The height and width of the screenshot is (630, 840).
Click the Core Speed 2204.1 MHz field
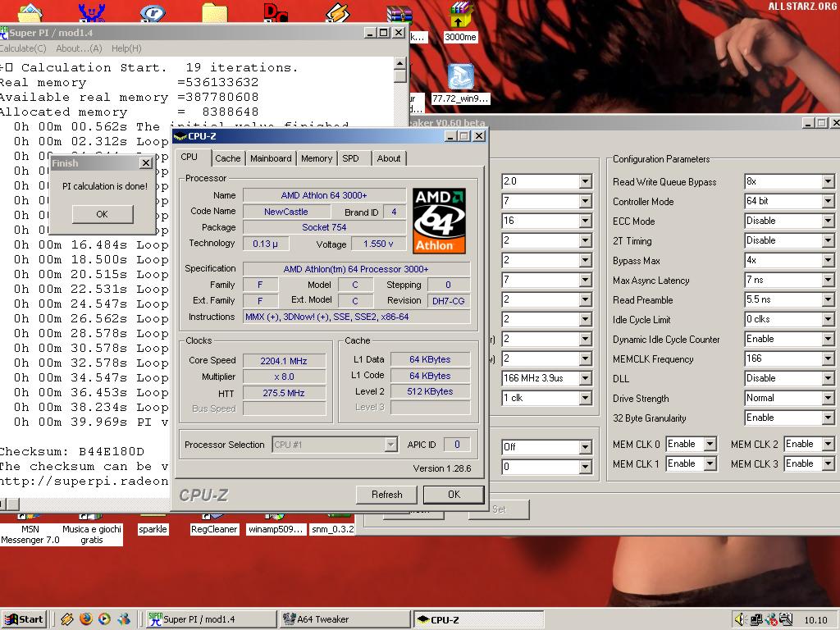click(284, 361)
